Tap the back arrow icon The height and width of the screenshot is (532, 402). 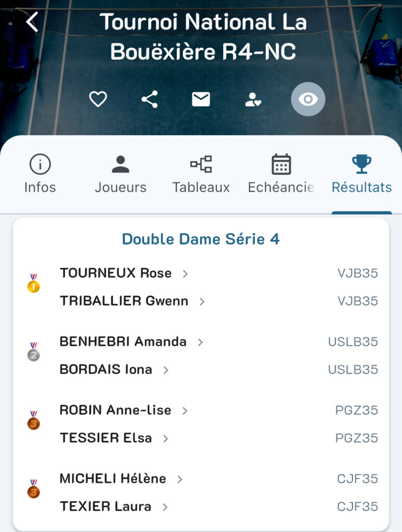pyautogui.click(x=32, y=22)
